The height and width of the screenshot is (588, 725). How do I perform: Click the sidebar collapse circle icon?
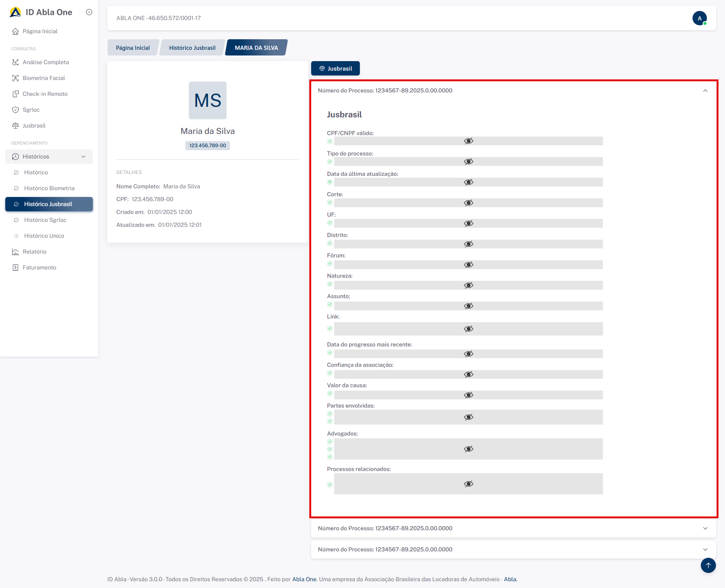click(89, 12)
